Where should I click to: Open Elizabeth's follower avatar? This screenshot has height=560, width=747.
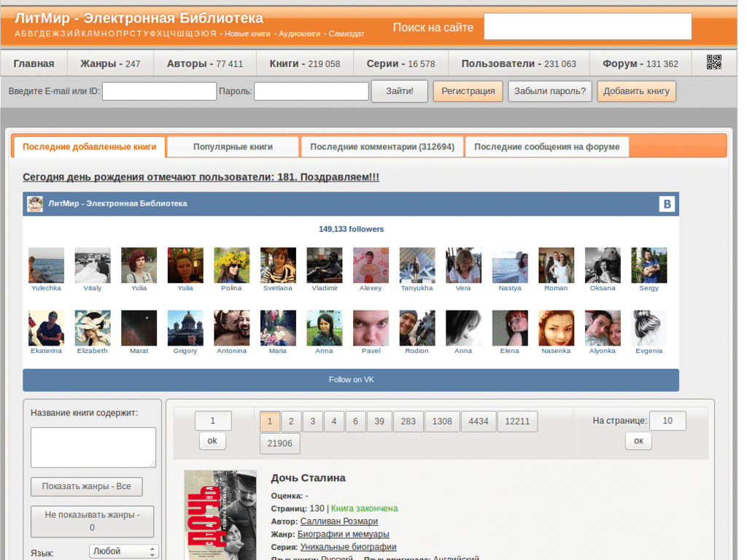coord(93,328)
